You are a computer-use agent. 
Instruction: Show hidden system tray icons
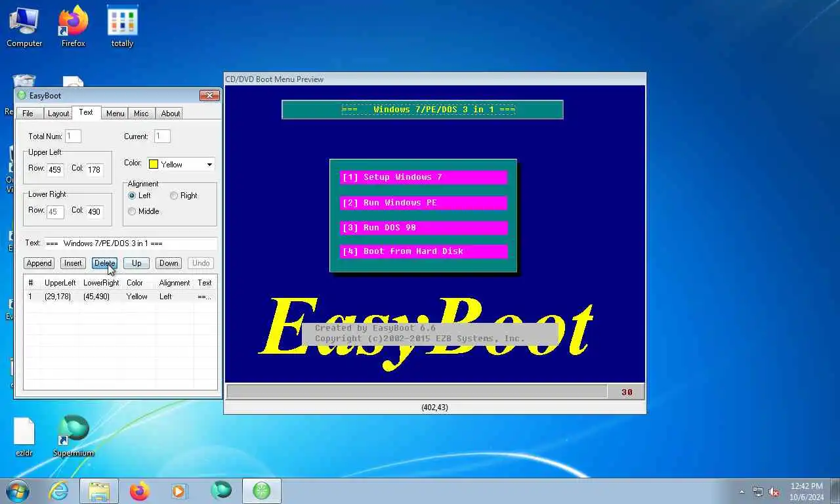(742, 492)
